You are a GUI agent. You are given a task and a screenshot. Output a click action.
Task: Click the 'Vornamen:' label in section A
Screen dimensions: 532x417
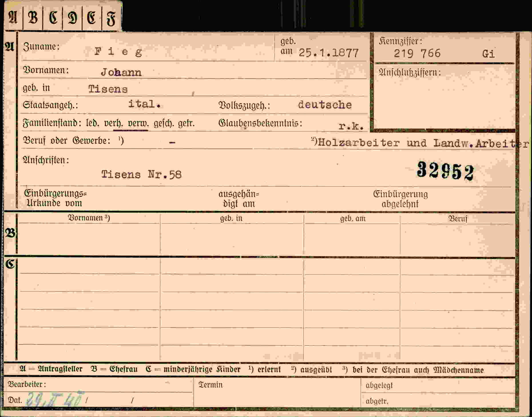(46, 70)
